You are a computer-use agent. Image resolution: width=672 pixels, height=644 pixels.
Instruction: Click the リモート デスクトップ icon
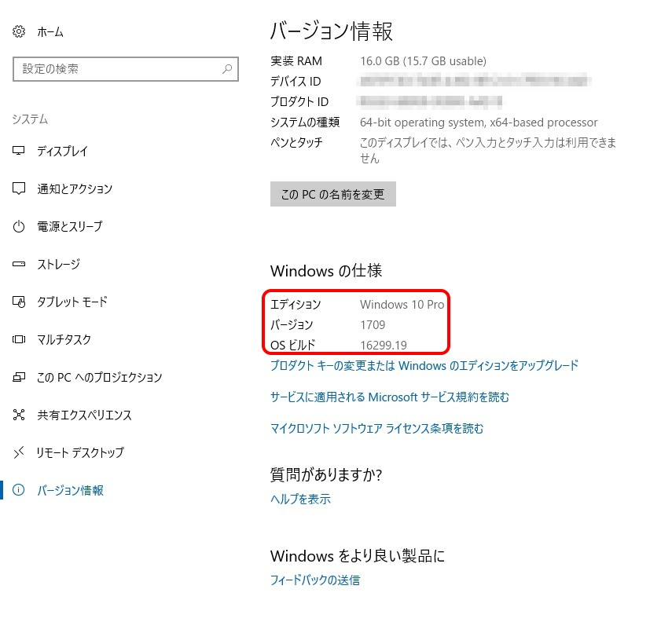tap(19, 453)
